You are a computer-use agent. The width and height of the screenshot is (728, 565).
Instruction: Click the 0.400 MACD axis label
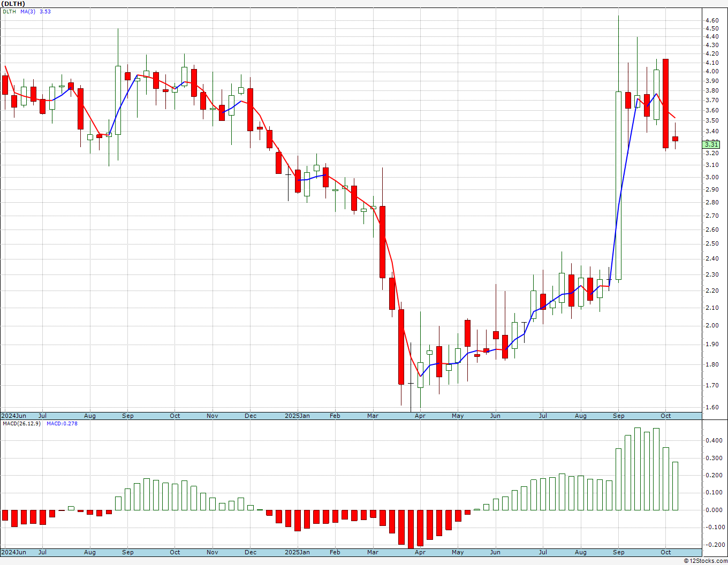point(714,441)
